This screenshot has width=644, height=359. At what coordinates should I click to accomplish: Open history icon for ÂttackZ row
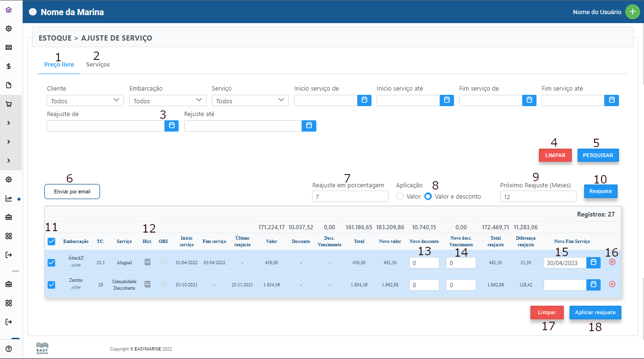pos(148,262)
